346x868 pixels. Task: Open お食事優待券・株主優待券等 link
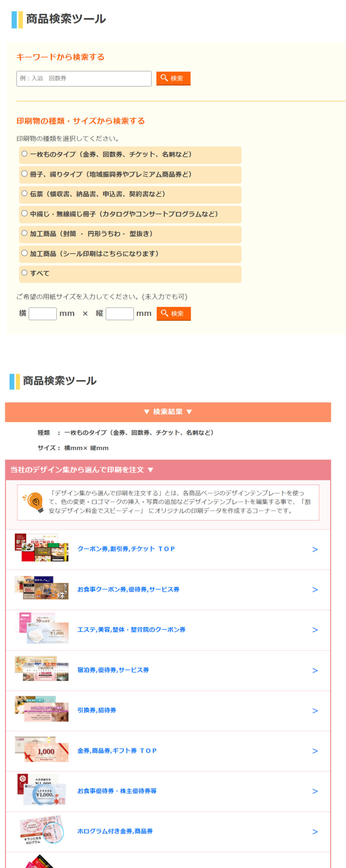click(117, 791)
